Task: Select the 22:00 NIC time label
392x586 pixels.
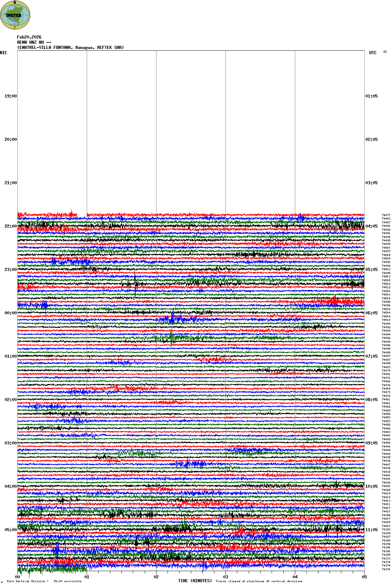Action: click(x=10, y=226)
